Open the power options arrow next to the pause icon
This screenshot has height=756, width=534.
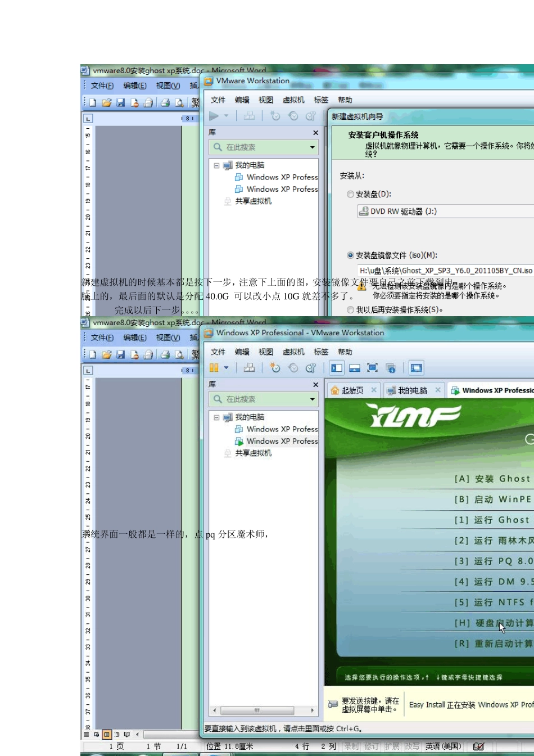point(227,368)
